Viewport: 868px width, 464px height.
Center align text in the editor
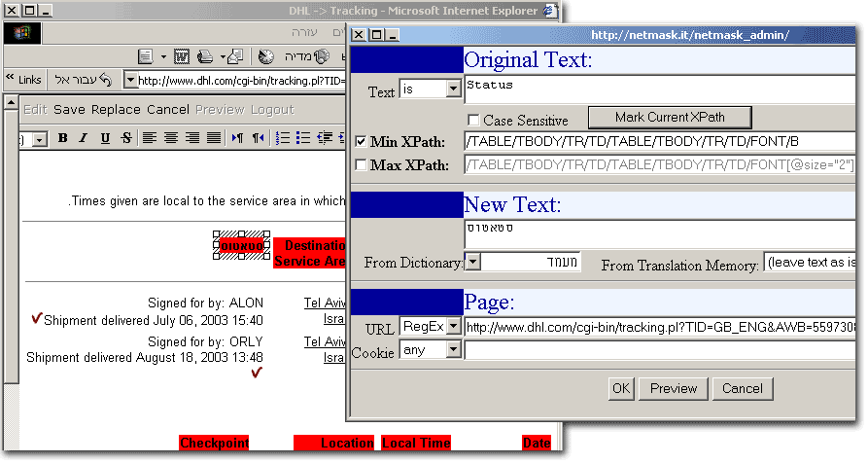[171, 138]
